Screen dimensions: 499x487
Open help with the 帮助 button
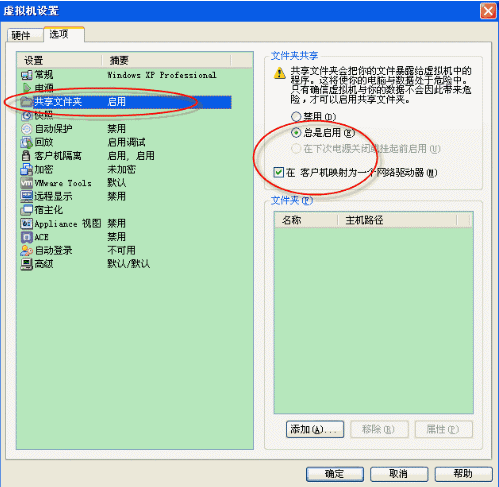pyautogui.click(x=463, y=474)
